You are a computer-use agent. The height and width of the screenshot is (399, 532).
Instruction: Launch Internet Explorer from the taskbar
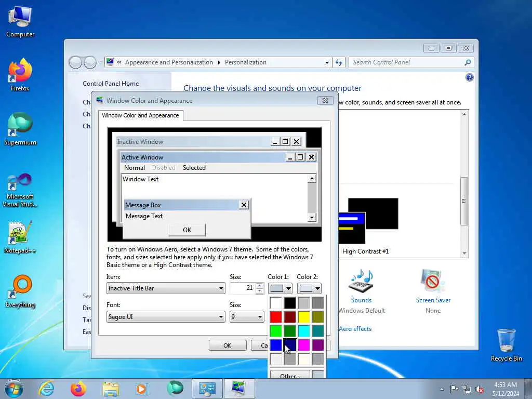[x=46, y=389]
